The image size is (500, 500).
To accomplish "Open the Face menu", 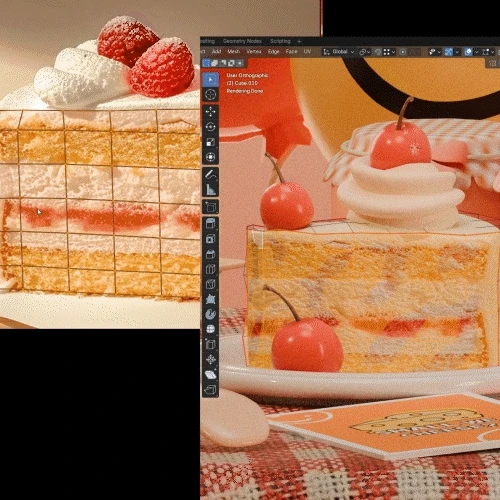I will tap(291, 51).
